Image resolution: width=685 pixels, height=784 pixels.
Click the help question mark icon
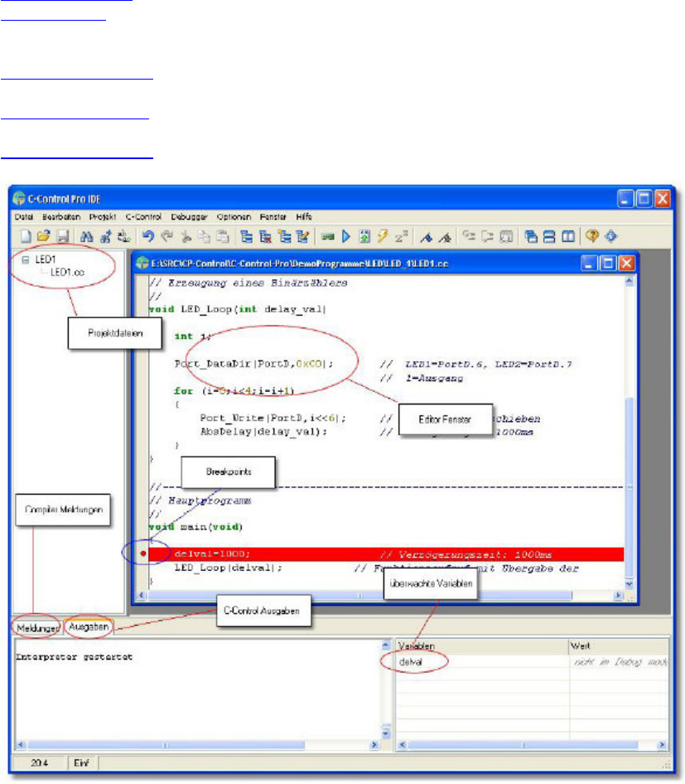(x=592, y=236)
